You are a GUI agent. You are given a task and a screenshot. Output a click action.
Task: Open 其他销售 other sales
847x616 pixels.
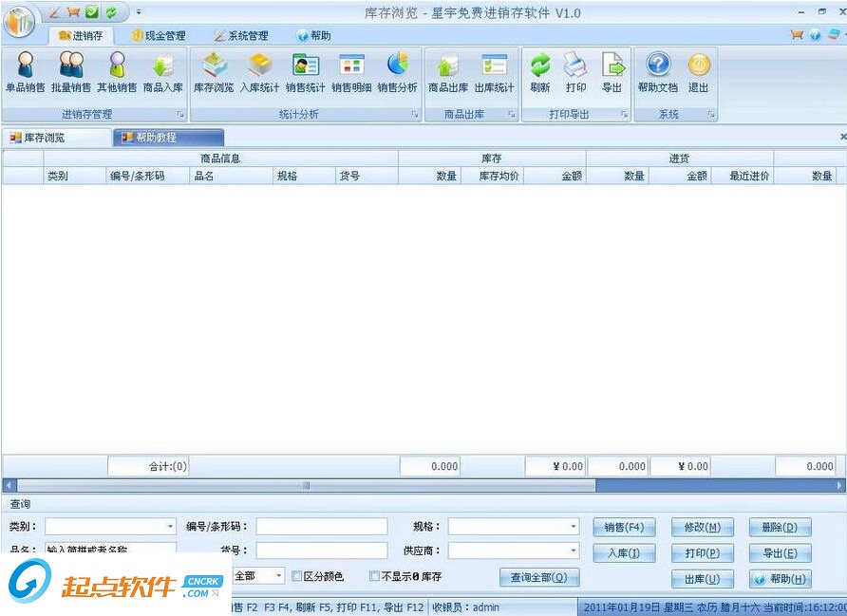pyautogui.click(x=117, y=73)
